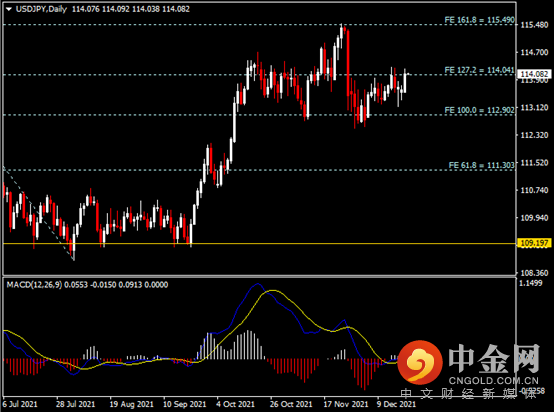Click the 4 Oct 2021 date marker

pyautogui.click(x=236, y=404)
